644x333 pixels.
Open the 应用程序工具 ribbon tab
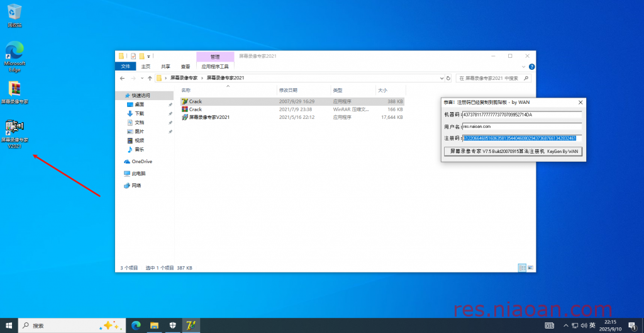[215, 66]
